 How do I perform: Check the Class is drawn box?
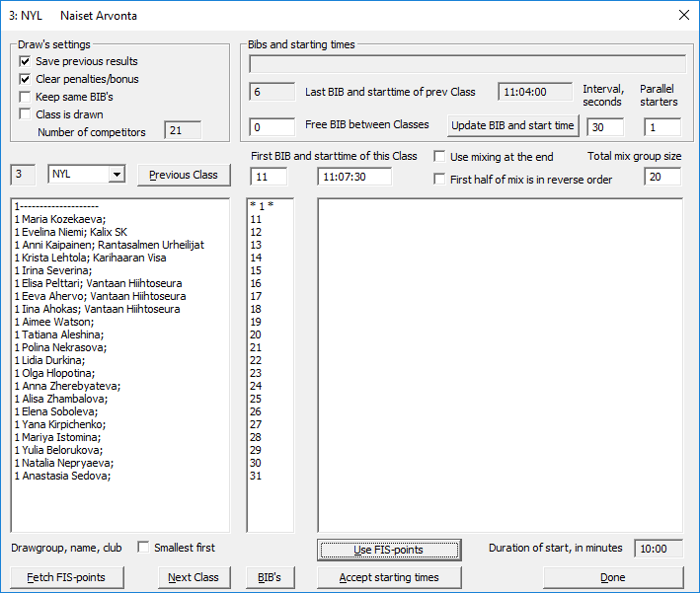coord(26,114)
